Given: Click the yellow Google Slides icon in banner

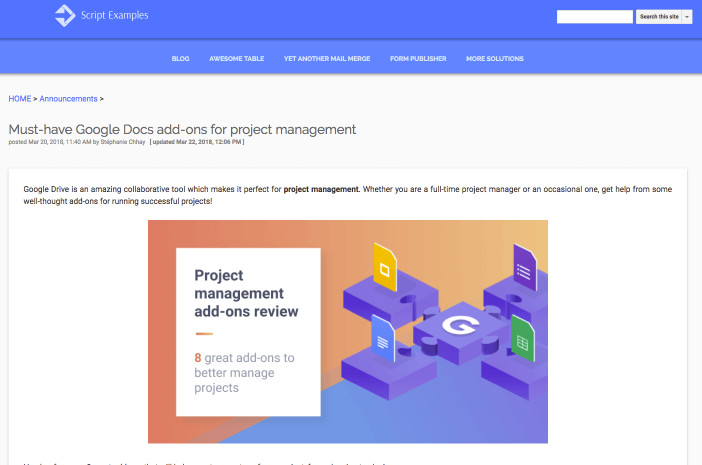Looking at the screenshot, I should tap(385, 267).
